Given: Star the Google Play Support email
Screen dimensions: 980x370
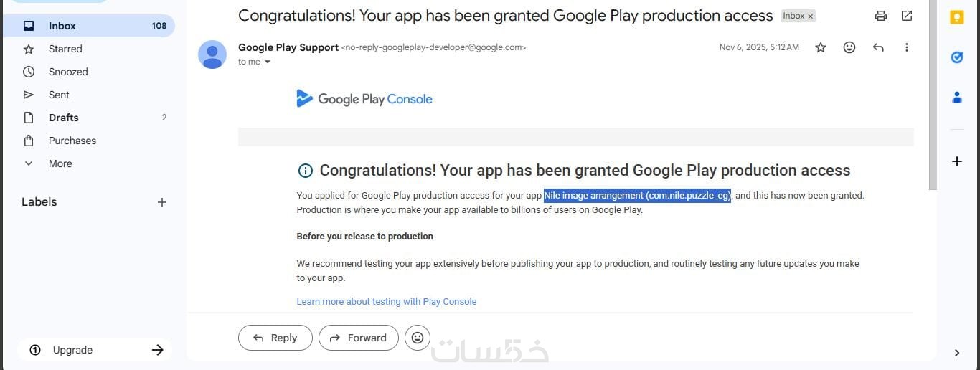Looking at the screenshot, I should coord(821,47).
